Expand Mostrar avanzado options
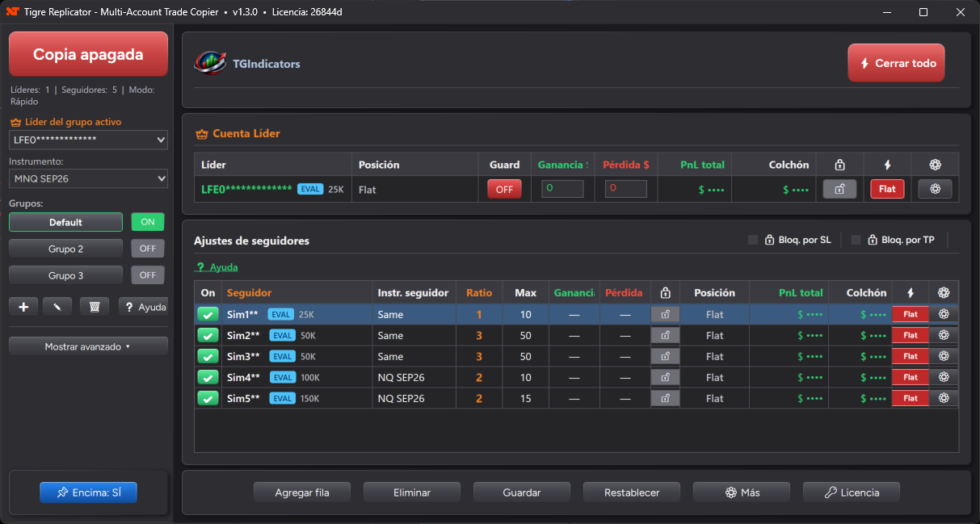The height and width of the screenshot is (524, 980). click(x=88, y=346)
